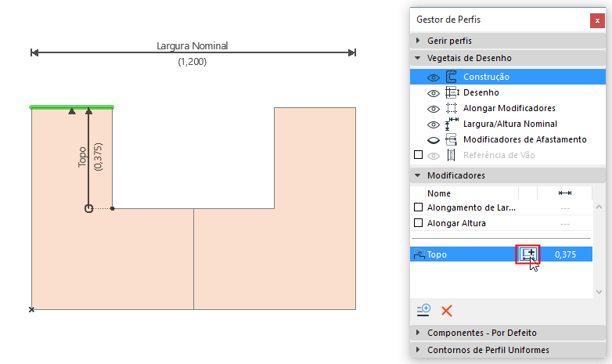Select the Desenho layer row
This screenshot has height=364, width=612.
(x=508, y=92)
